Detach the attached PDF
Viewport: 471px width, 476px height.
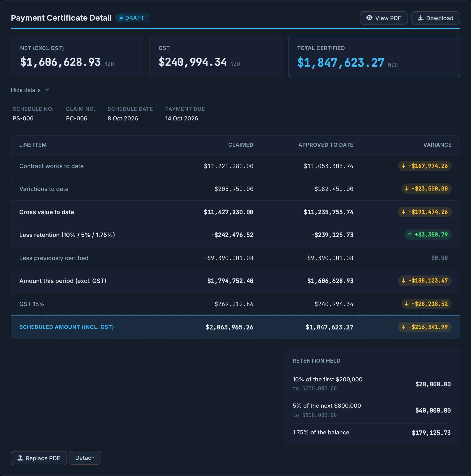[85, 458]
